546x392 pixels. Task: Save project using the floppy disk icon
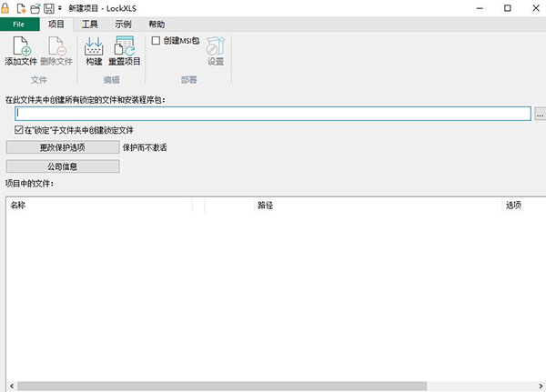click(x=49, y=8)
